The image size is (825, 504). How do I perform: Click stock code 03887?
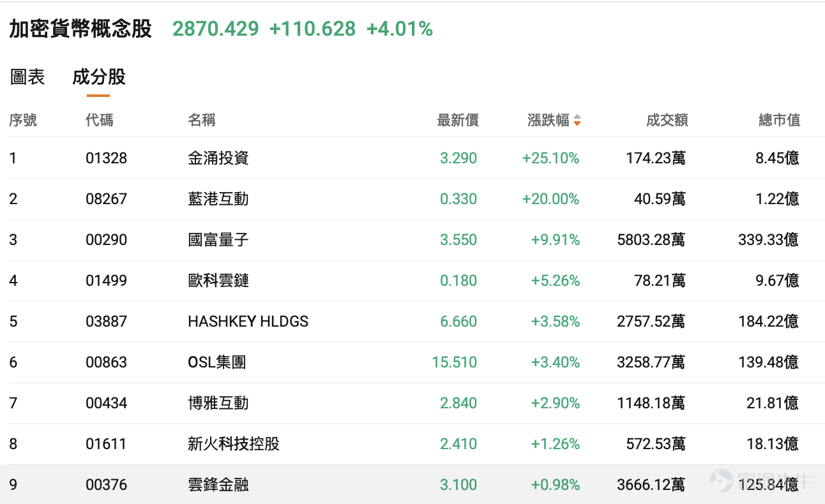pos(107,322)
